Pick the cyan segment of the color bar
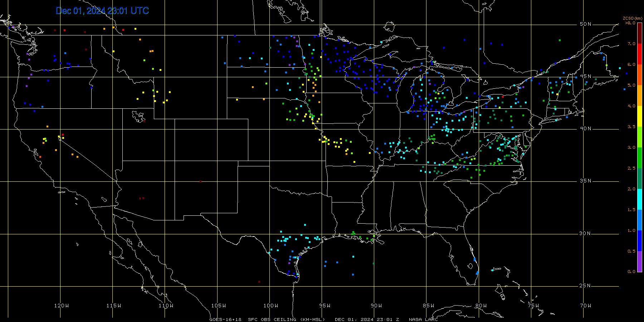This screenshot has width=644, height=322. click(640, 199)
